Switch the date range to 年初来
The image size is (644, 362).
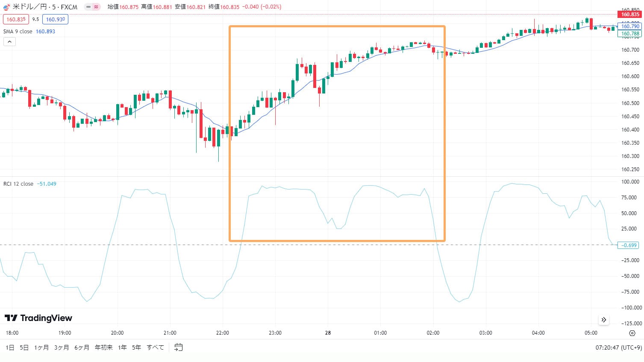[103, 347]
